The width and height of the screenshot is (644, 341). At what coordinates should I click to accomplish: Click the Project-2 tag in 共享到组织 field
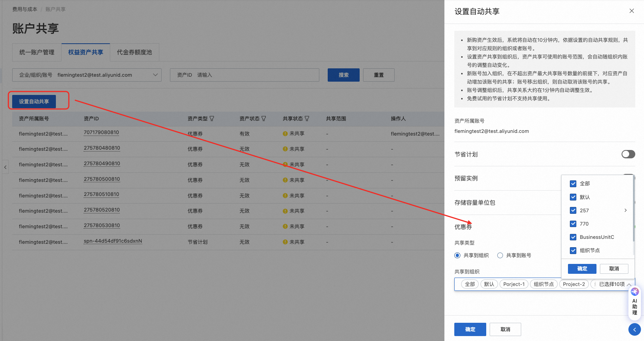(x=574, y=284)
